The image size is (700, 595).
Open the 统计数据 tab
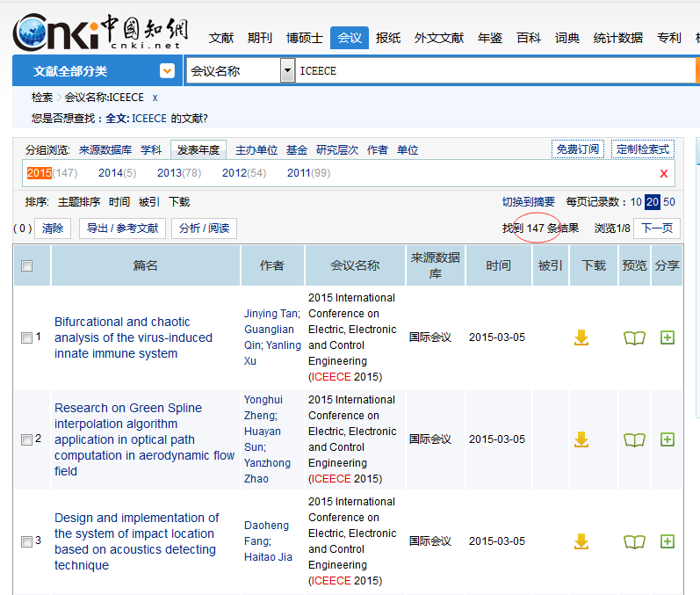[617, 38]
